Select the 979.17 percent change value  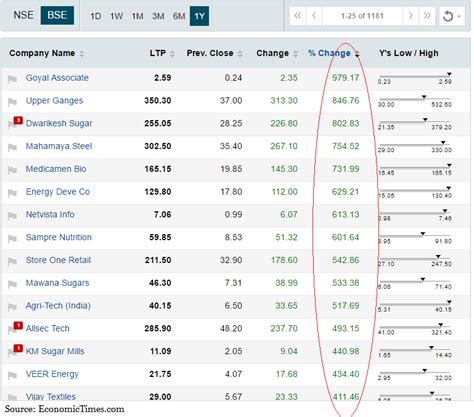pos(345,78)
